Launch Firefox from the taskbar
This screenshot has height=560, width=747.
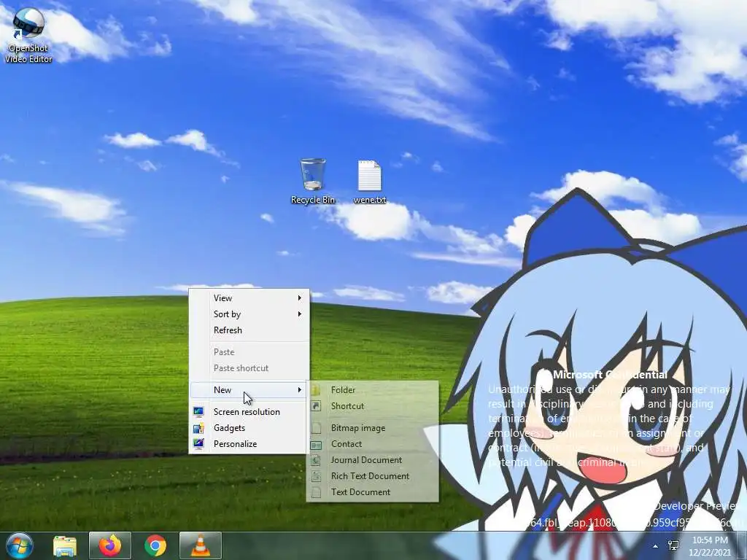(x=110, y=545)
